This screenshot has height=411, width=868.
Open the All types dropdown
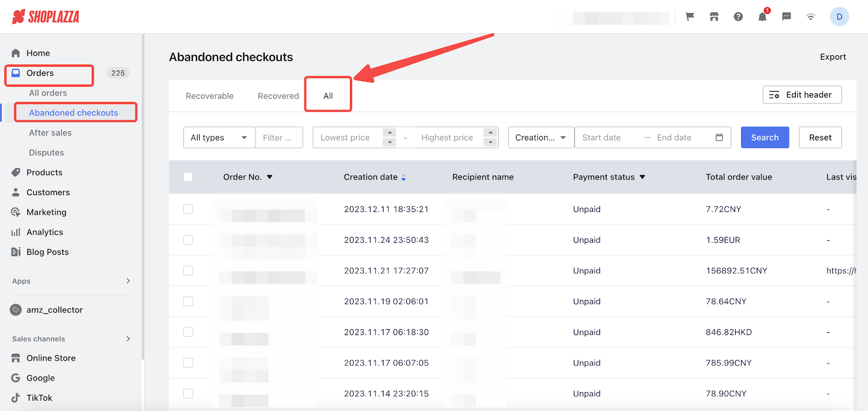pyautogui.click(x=219, y=138)
